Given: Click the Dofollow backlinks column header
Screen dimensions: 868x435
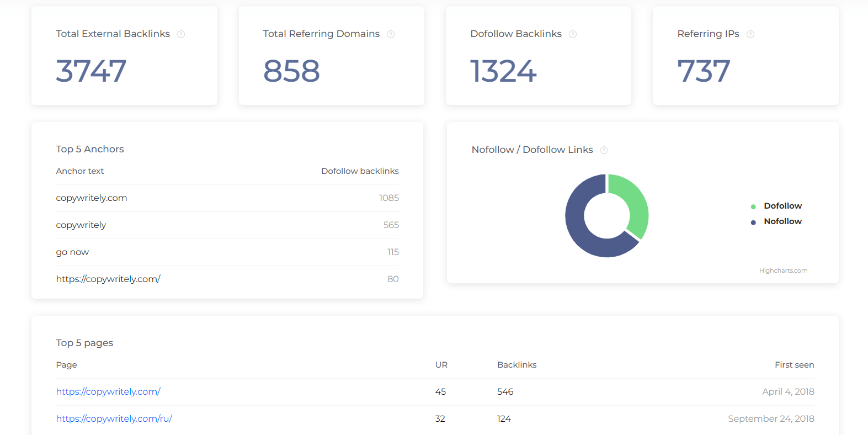Looking at the screenshot, I should 360,171.
